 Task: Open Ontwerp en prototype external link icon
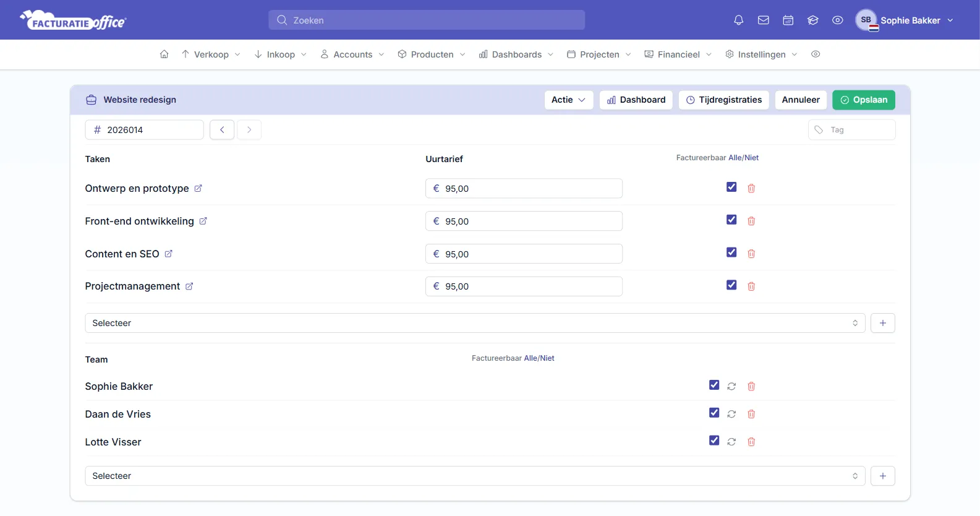coord(198,189)
